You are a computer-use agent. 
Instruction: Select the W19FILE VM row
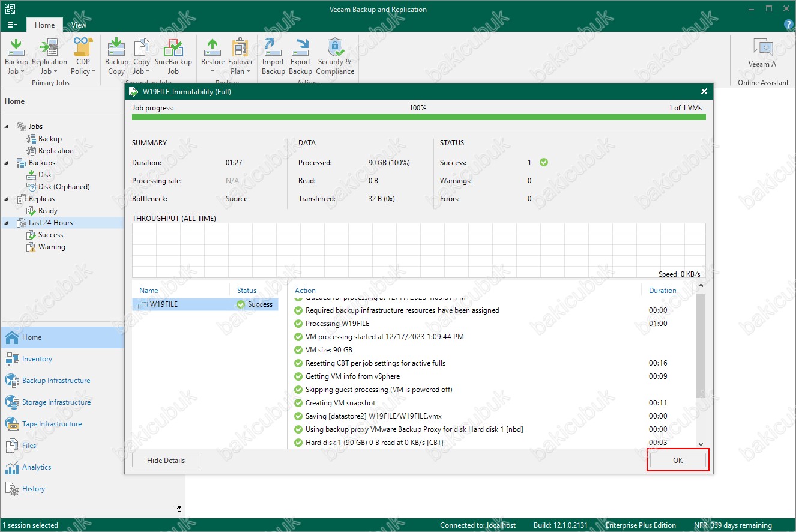(x=205, y=304)
